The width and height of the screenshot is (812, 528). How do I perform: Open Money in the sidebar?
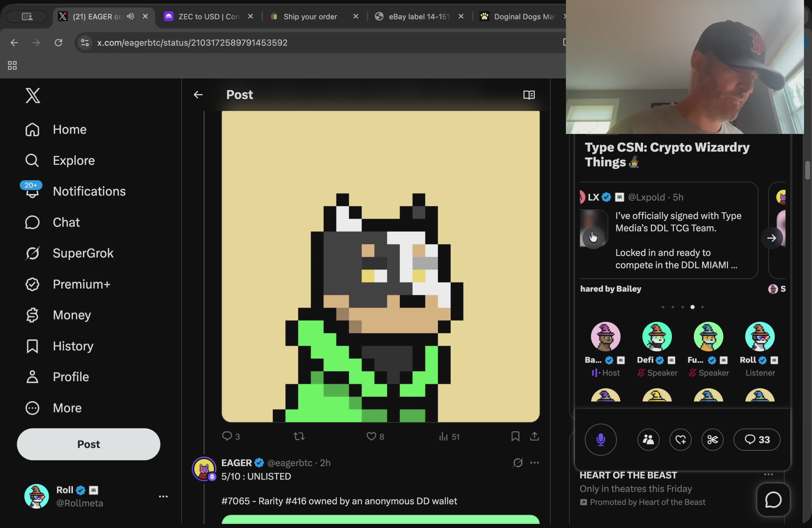click(58, 315)
